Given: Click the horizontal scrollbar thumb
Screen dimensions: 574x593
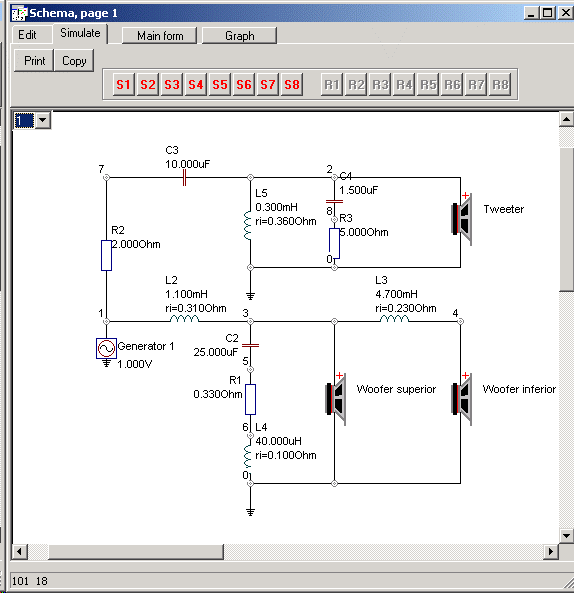Looking at the screenshot, I should click(136, 552).
